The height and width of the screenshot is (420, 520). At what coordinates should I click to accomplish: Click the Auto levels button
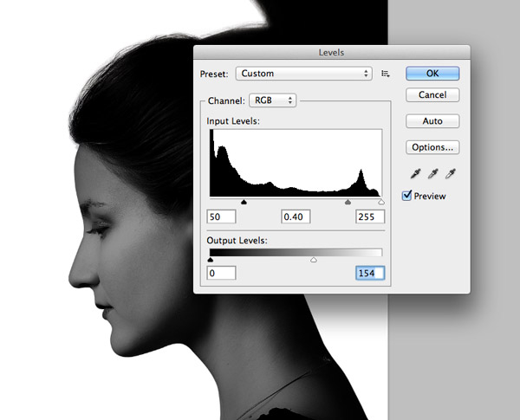pyautogui.click(x=432, y=121)
